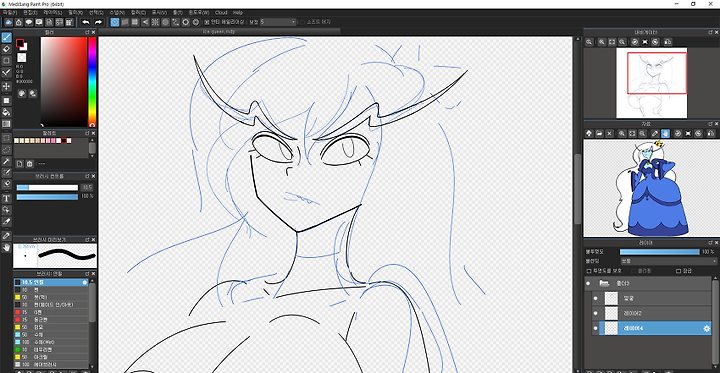This screenshot has height=373, width=720.
Task: Click the palette panel's scroll down arrow
Action: 92,156
